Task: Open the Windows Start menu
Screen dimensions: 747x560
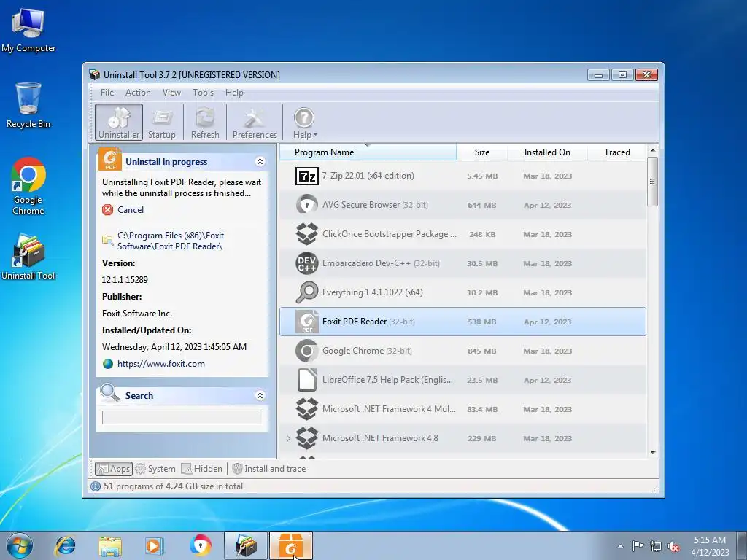Action: point(19,545)
